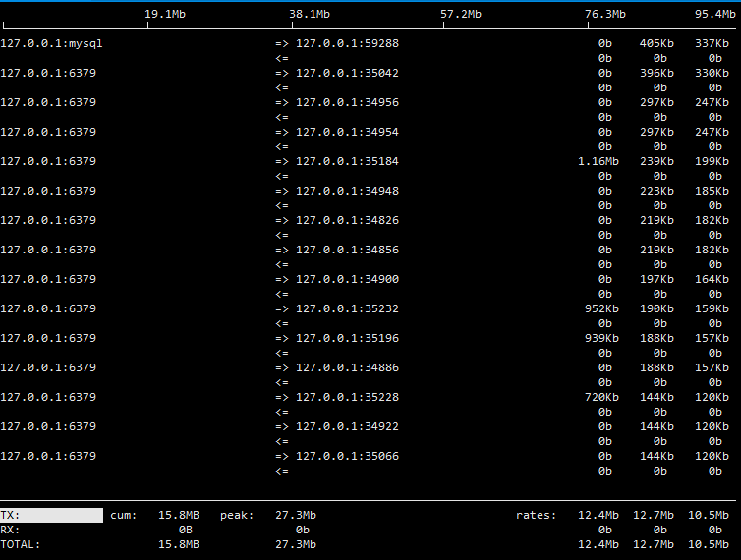Viewport: 741px width, 560px height.
Task: Click the 952Kb rate value
Action: coord(601,308)
